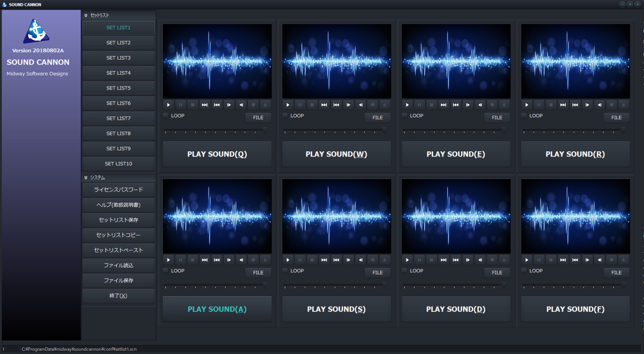Screen dimensions: 644x354
Task: Enable LOOP for the PLAY SOUND(W) player
Action: (x=285, y=116)
